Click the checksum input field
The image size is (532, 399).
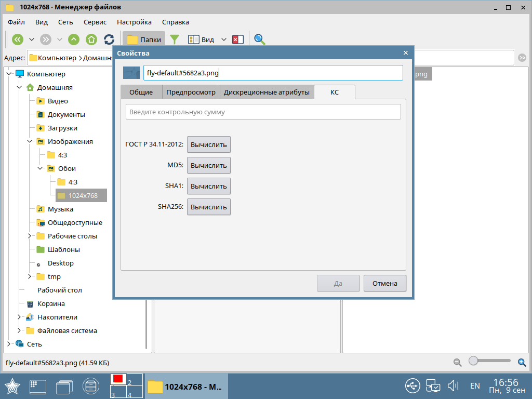coord(263,112)
